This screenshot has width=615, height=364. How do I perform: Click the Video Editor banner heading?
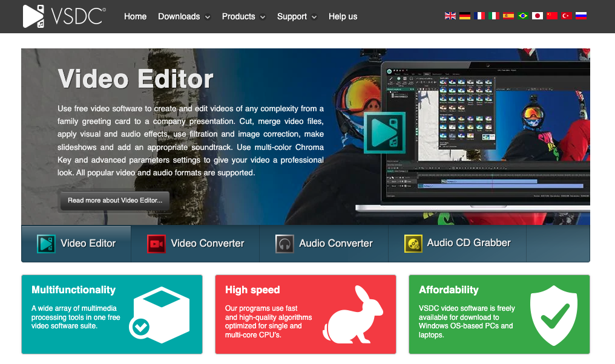(136, 79)
